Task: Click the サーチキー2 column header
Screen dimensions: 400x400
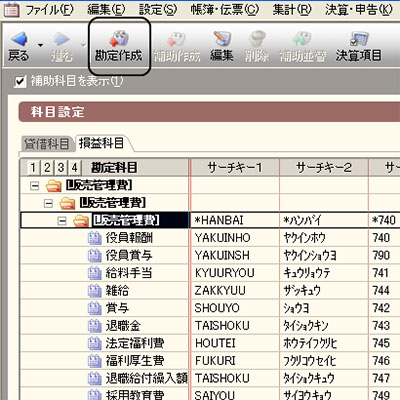Action: (324, 168)
